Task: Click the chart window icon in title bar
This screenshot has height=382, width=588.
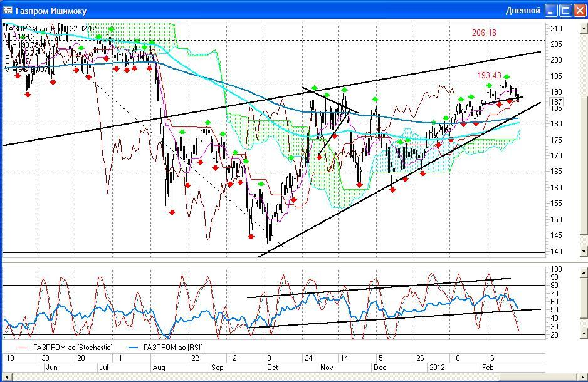Action: 8,11
